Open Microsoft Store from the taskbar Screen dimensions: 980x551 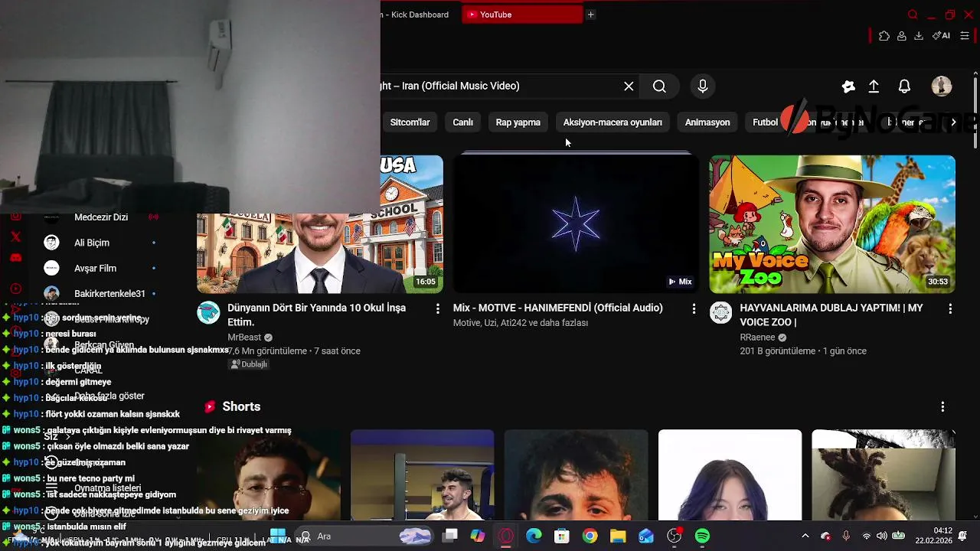(x=562, y=536)
